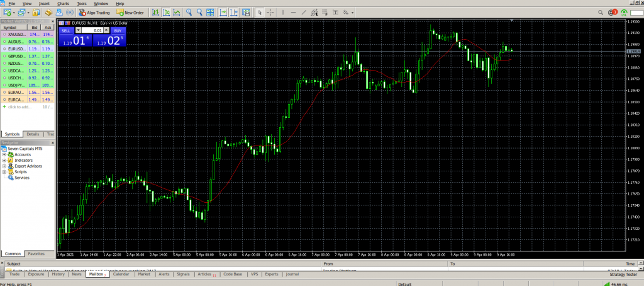The height and width of the screenshot is (286, 644).
Task: Close the Market Watch panel
Action: coord(53,21)
